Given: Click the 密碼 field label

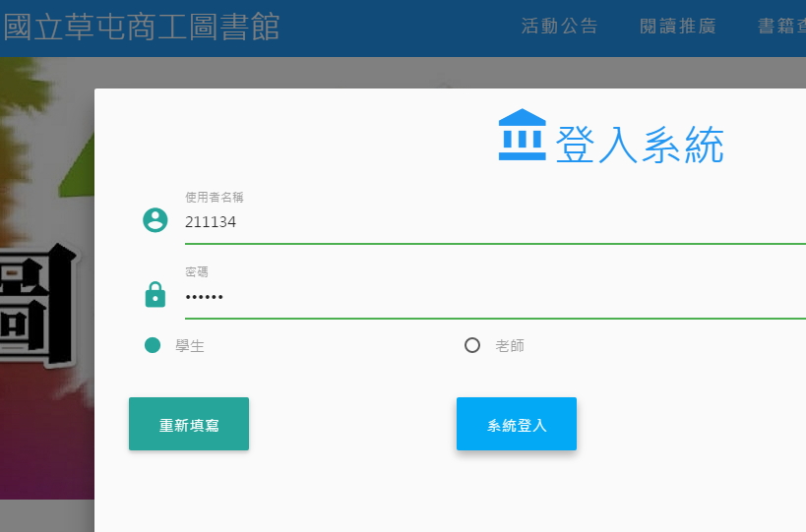Looking at the screenshot, I should pyautogui.click(x=197, y=271).
